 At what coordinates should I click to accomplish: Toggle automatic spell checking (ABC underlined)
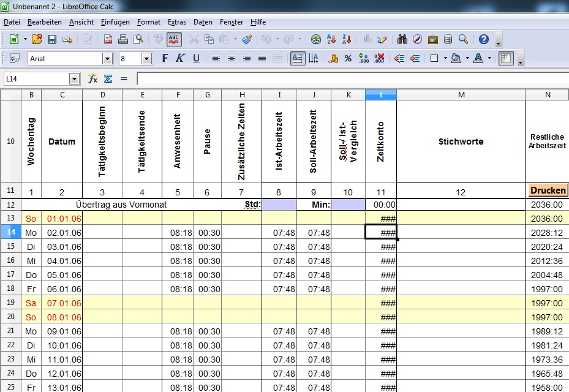pyautogui.click(x=174, y=39)
